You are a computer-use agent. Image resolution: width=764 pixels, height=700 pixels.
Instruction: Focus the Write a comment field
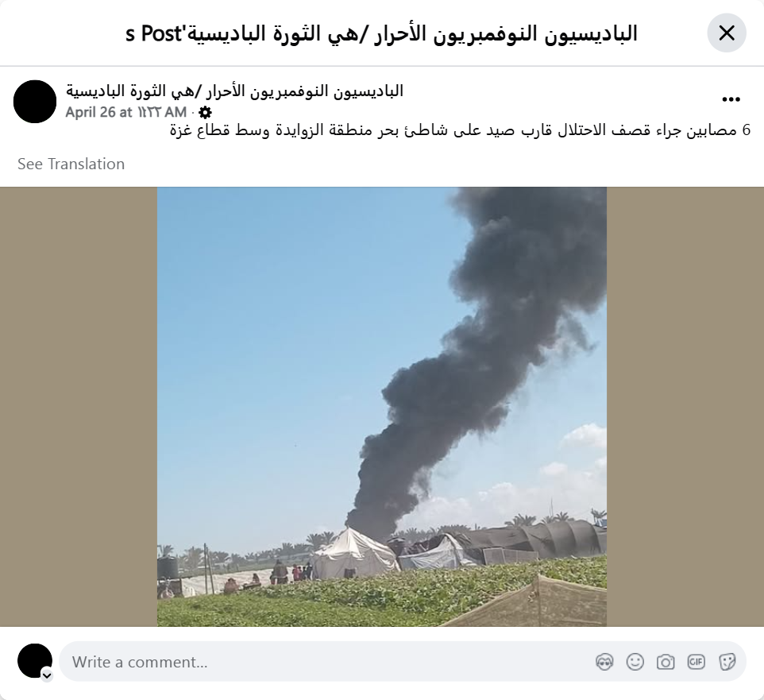click(403, 662)
